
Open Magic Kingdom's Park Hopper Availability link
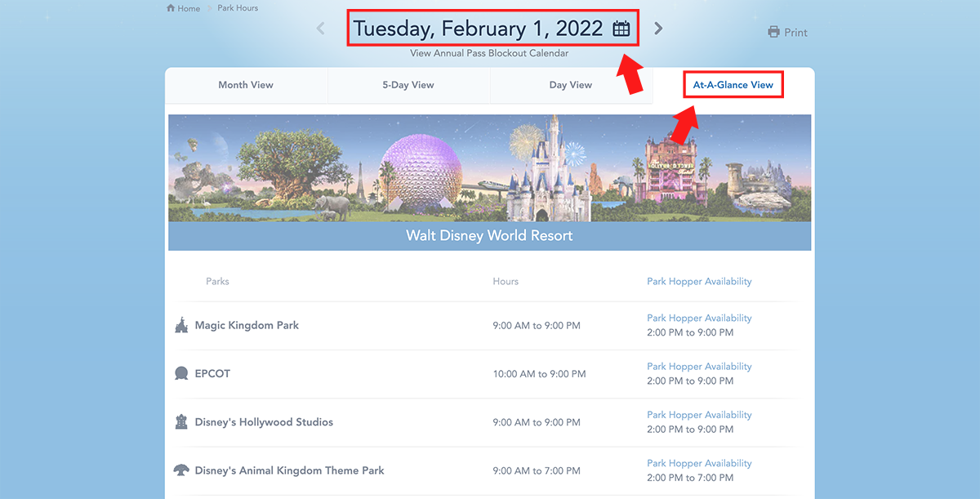point(699,318)
